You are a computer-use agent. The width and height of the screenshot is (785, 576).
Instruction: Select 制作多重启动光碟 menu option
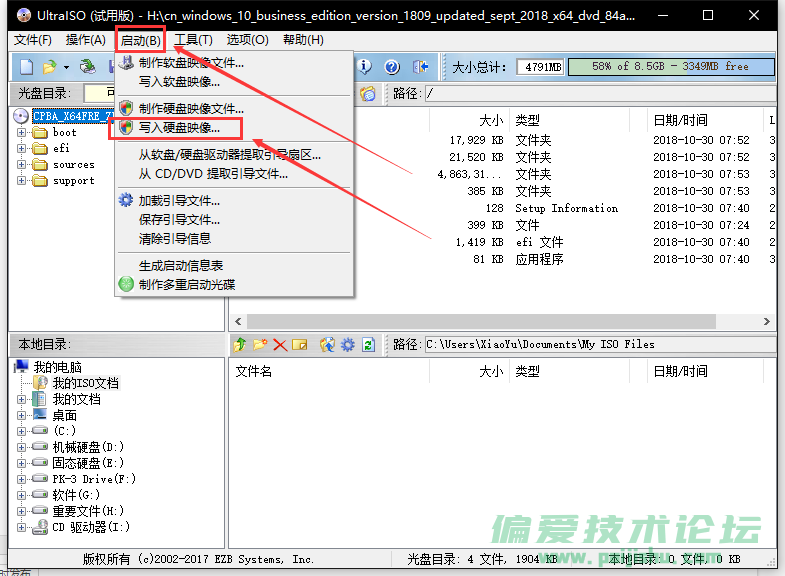[x=187, y=284]
